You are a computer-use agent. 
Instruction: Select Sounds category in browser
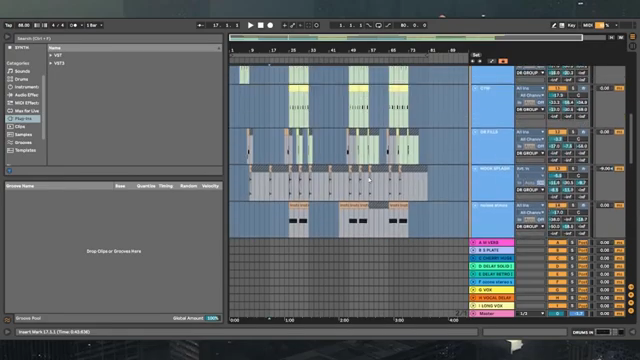coord(22,71)
